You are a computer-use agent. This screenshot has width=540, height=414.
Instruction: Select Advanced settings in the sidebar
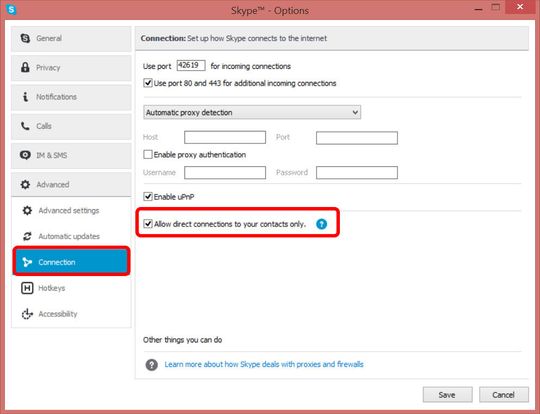click(x=71, y=210)
